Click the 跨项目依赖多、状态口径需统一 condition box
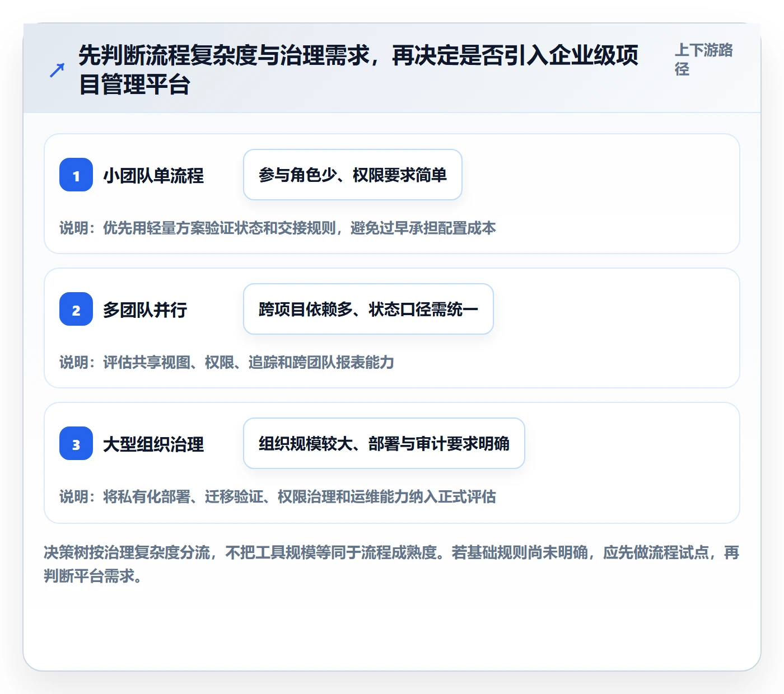 click(x=368, y=309)
